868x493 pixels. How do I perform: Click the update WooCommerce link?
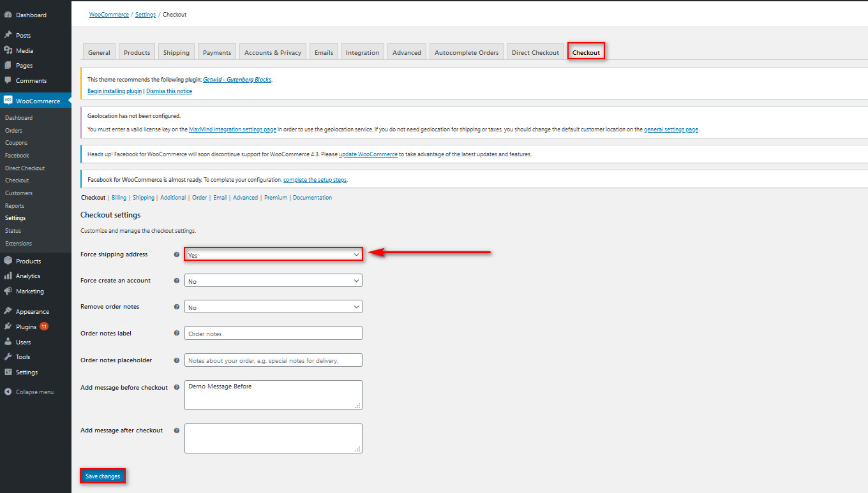pos(368,154)
